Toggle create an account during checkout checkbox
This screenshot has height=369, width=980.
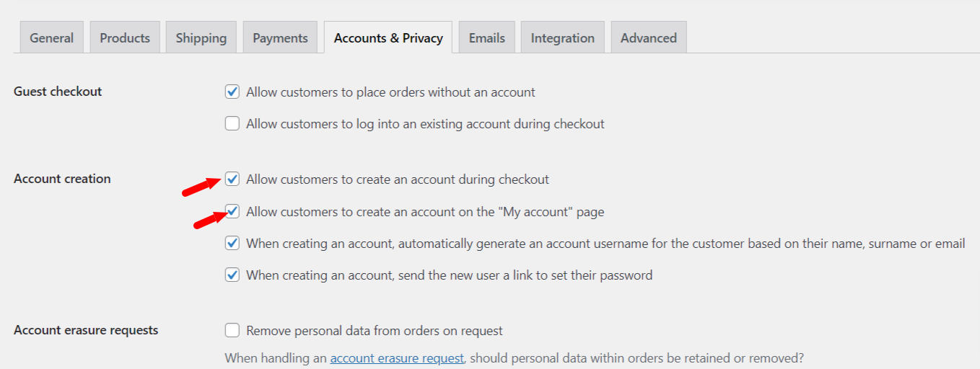tap(232, 179)
